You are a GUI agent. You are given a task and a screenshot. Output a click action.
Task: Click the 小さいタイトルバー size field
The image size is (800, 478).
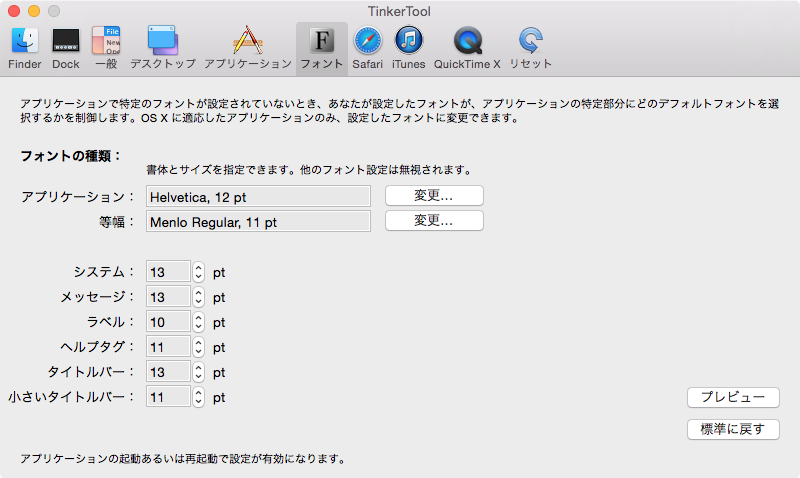click(168, 396)
